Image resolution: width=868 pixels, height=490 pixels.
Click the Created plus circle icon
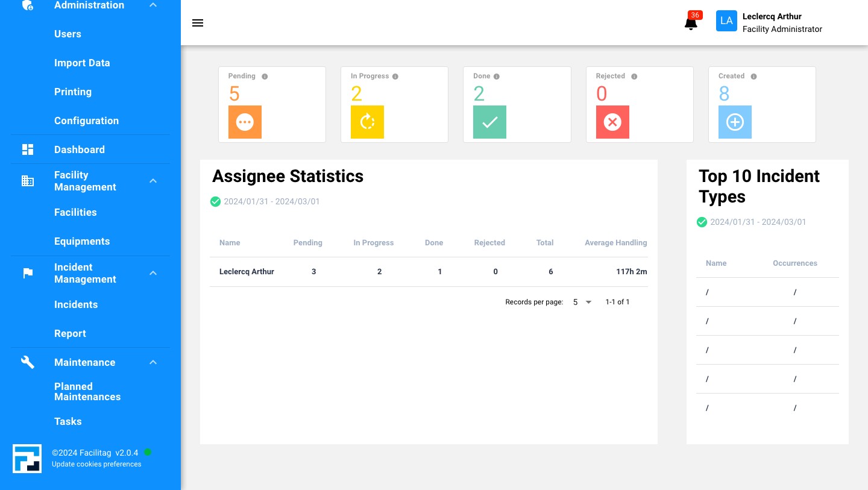735,122
